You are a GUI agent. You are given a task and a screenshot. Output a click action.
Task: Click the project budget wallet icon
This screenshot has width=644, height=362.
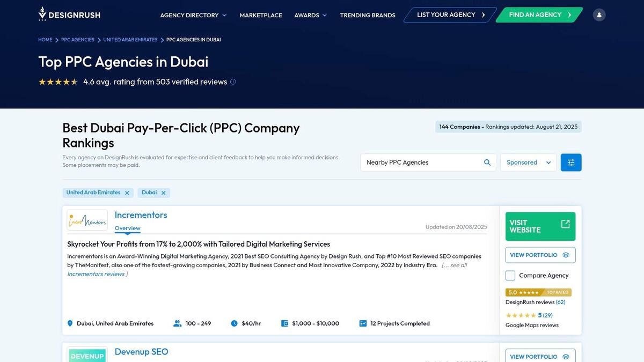coord(284,323)
